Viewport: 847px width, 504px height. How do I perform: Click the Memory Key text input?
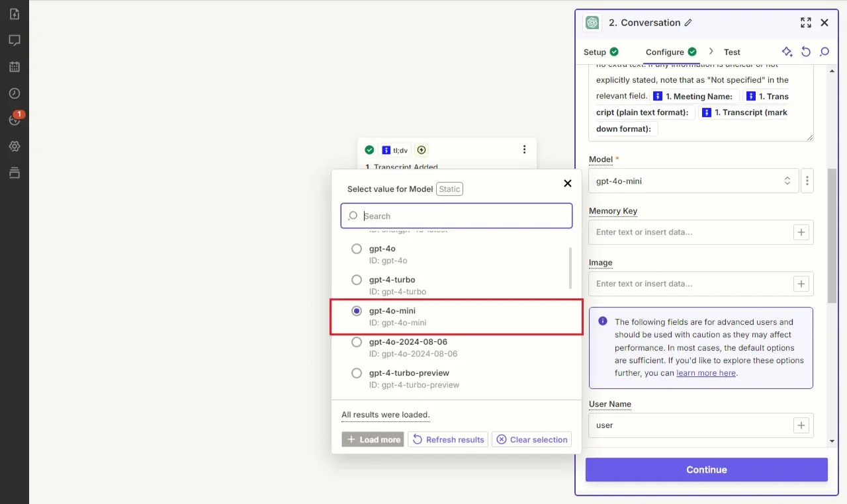tap(690, 232)
